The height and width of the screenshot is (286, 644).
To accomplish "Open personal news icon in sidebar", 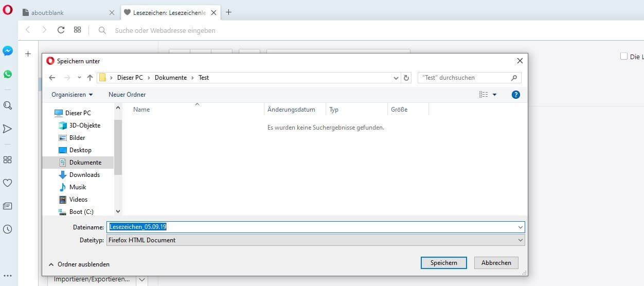I will 8,206.
